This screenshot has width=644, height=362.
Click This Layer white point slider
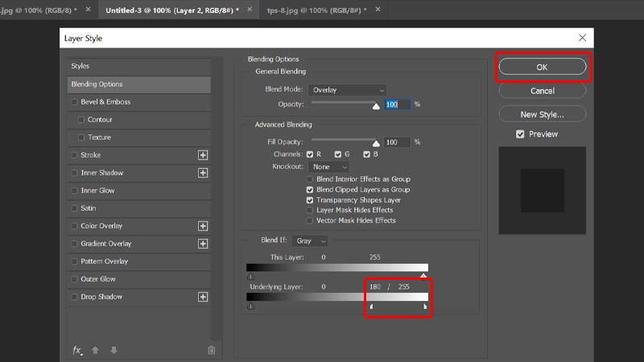(423, 275)
